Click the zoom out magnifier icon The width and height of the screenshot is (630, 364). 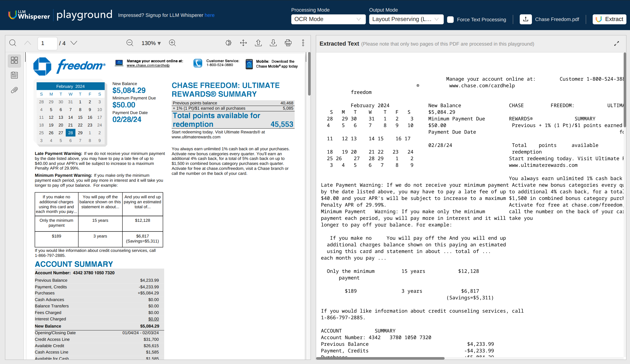pos(130,43)
